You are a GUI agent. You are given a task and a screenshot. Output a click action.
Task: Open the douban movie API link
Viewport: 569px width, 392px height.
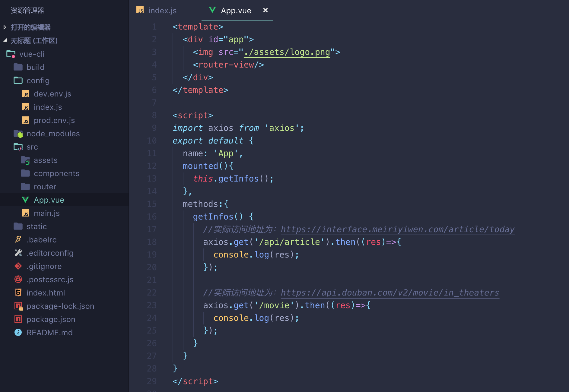coord(389,292)
